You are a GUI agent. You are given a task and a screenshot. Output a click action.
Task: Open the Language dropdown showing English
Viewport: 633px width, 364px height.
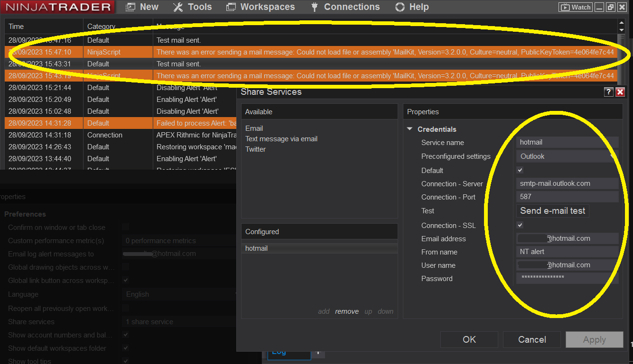click(x=180, y=294)
